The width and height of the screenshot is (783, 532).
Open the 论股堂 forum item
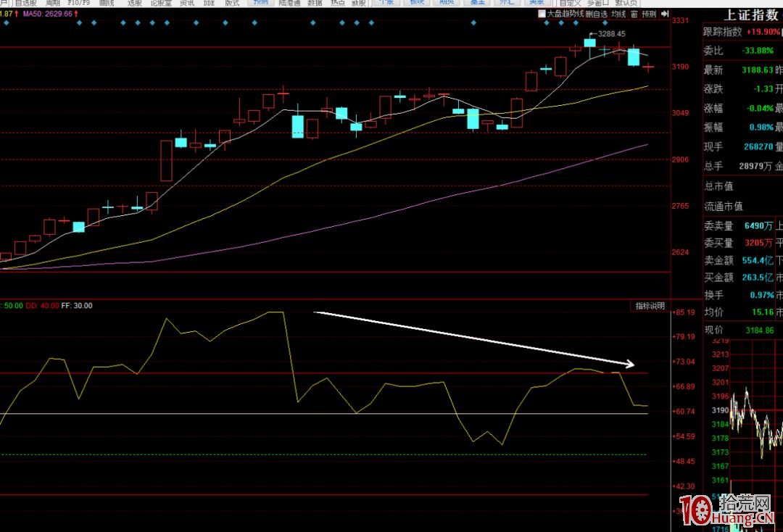161,3
